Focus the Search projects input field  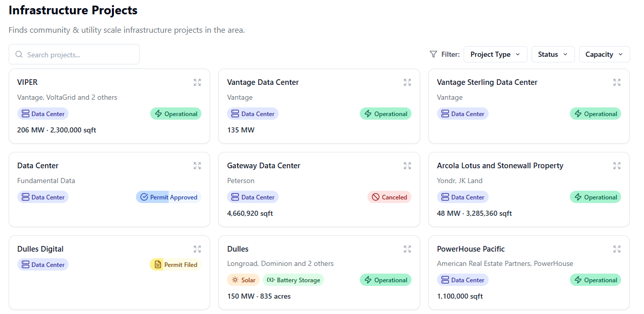pos(74,54)
